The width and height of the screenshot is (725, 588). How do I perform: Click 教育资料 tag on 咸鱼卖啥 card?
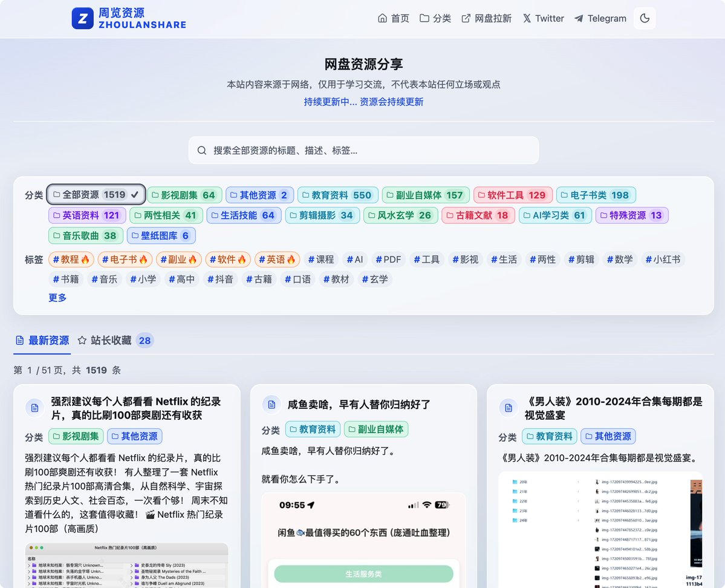[x=313, y=430]
